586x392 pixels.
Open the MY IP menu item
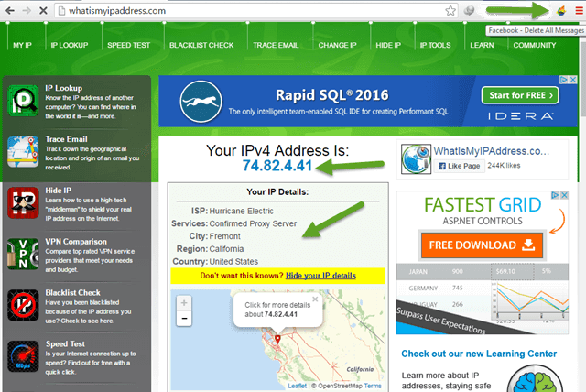(x=22, y=45)
